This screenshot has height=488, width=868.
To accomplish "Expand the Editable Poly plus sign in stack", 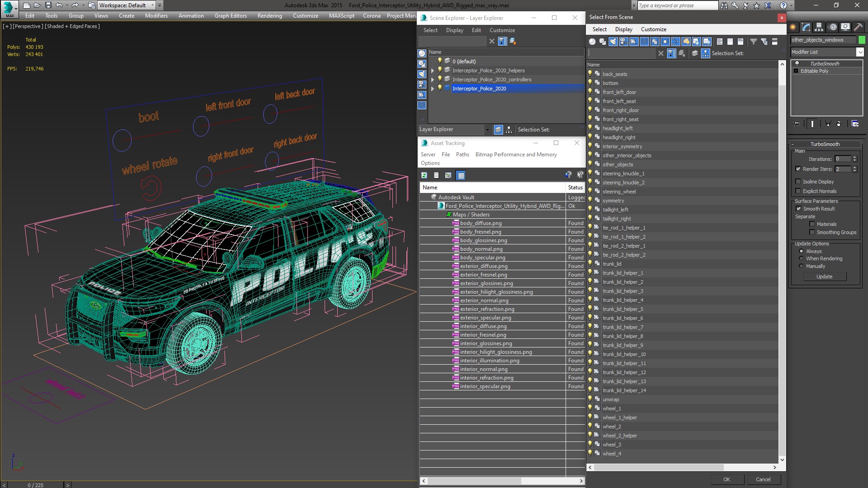I will pyautogui.click(x=796, y=71).
